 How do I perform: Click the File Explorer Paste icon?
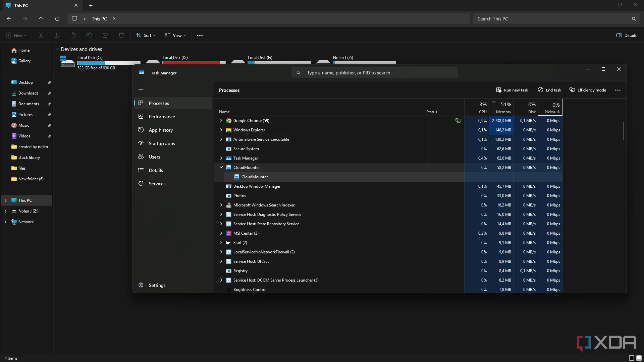tap(73, 35)
